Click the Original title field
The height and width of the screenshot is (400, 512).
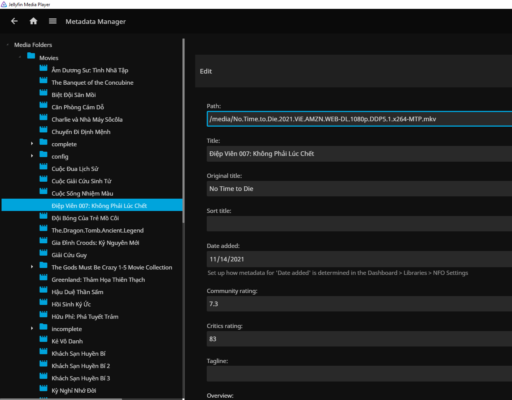(359, 189)
